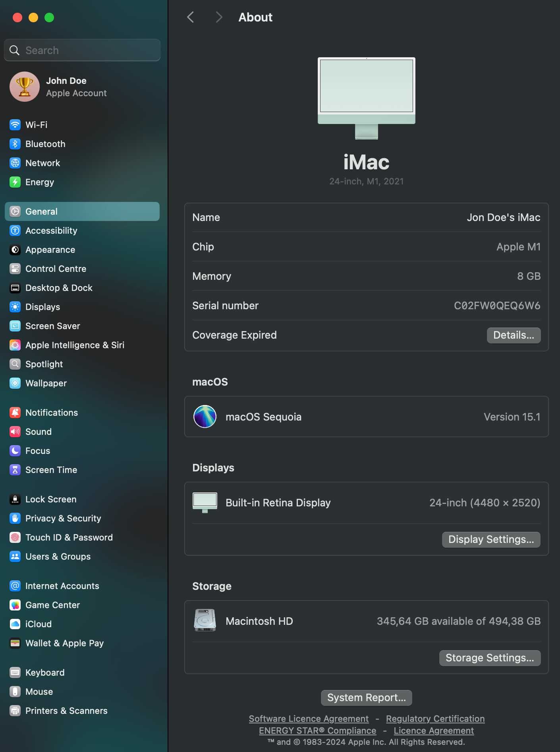Click storage available text 345,64 GB
This screenshot has width=560, height=752.
[x=458, y=621]
